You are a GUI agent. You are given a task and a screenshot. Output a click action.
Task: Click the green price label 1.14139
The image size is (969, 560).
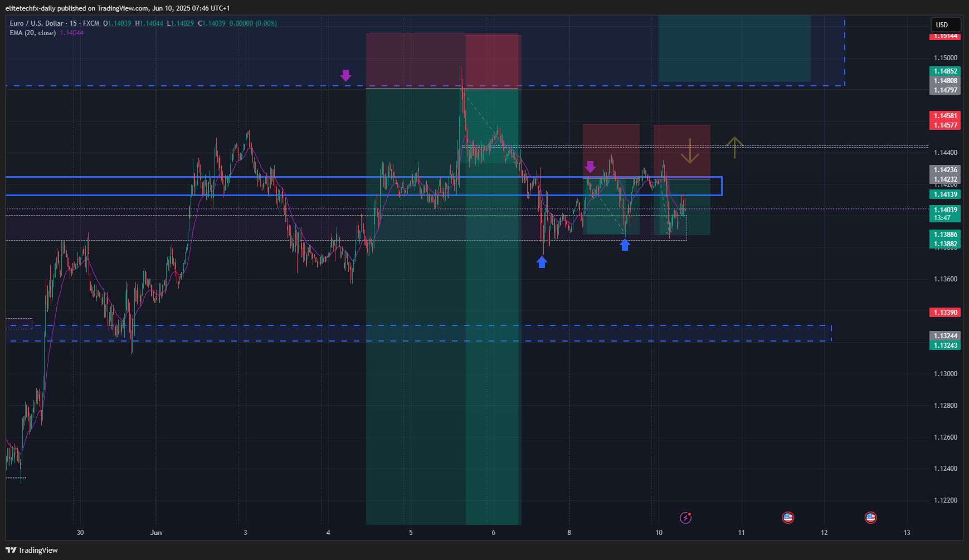coord(945,194)
